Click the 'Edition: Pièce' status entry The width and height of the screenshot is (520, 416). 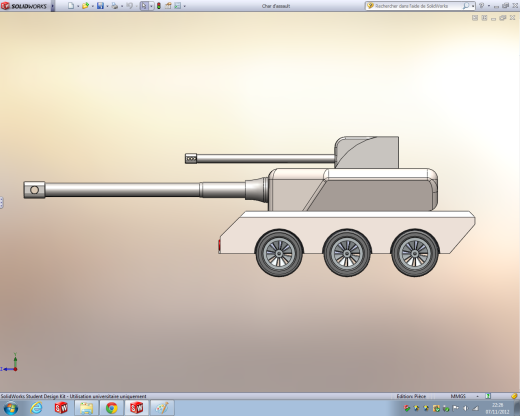411,396
